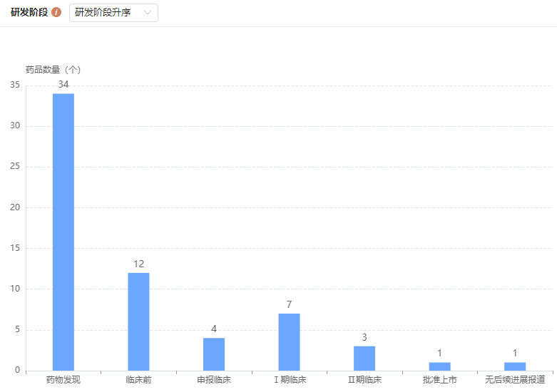Click the orange info icon beside 研发阶段
The image size is (557, 392).
[x=56, y=13]
